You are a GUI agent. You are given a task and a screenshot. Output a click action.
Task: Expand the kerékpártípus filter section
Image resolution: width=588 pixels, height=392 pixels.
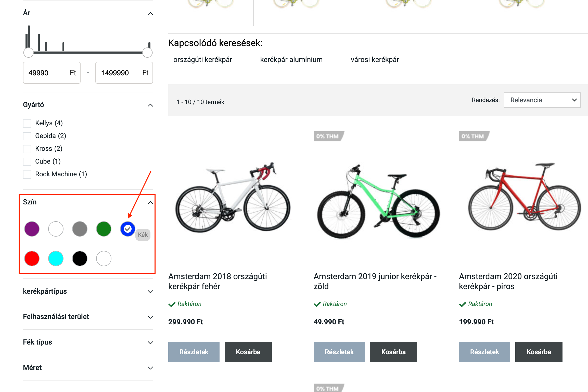click(x=88, y=291)
